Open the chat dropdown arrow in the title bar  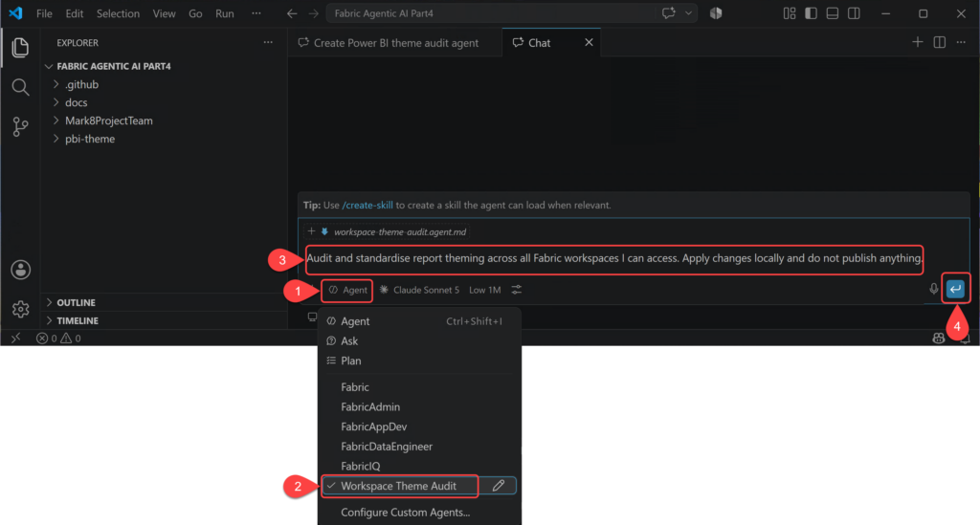(x=688, y=13)
